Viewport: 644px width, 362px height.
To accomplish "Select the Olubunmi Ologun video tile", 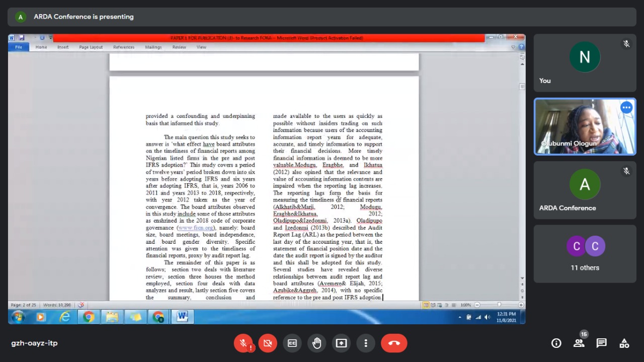I will tap(585, 126).
